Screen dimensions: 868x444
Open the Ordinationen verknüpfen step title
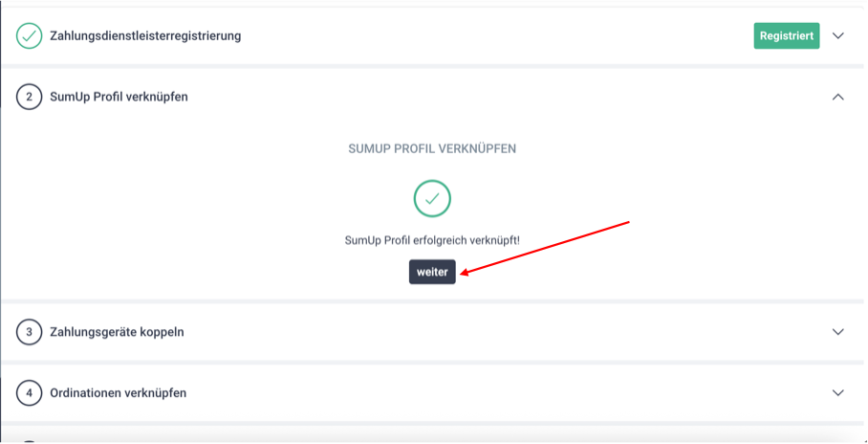119,393
